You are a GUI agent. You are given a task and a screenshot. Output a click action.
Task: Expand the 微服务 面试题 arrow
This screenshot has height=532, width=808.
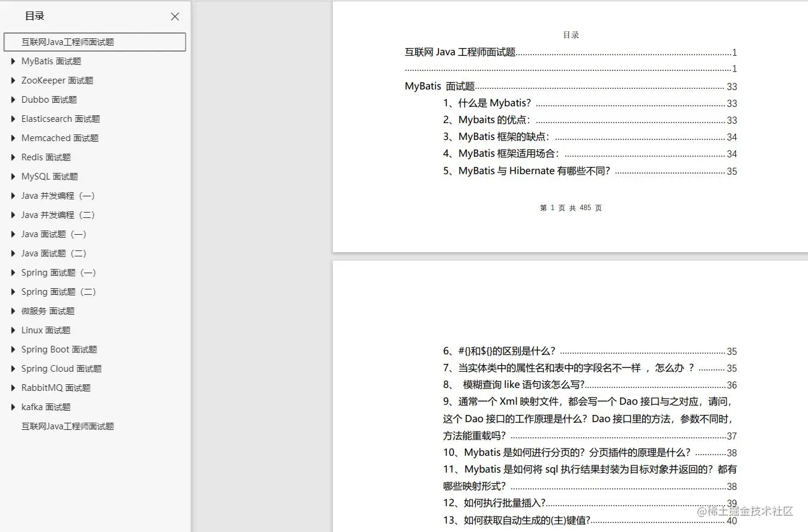tap(13, 311)
